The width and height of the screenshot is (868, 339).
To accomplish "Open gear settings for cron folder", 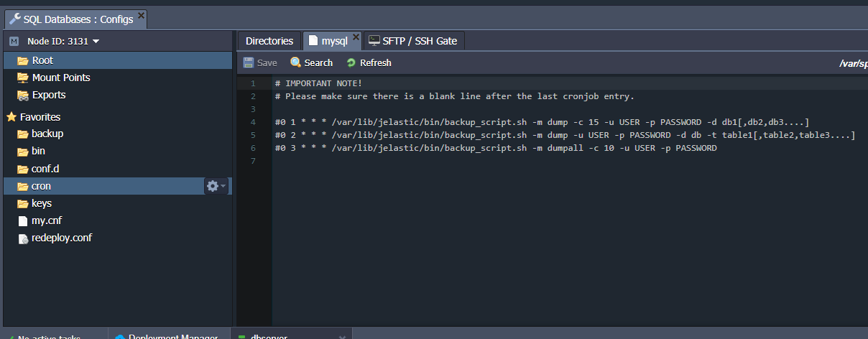I will click(x=214, y=186).
